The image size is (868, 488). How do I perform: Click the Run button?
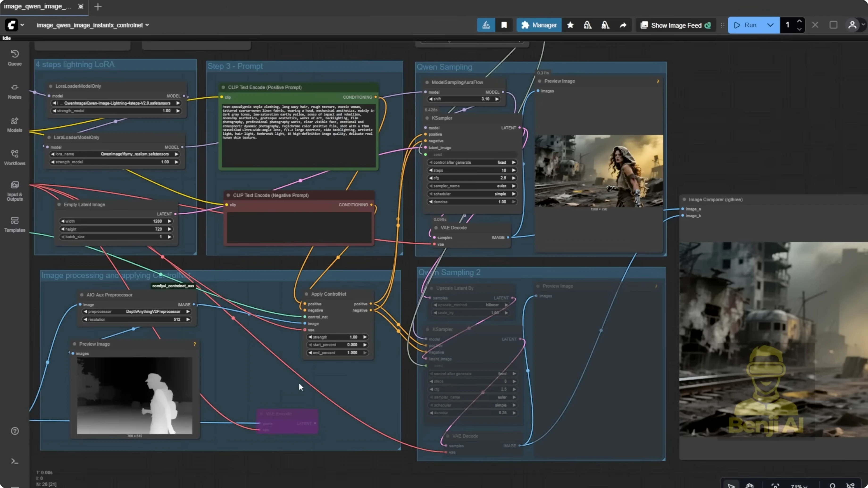pyautogui.click(x=749, y=25)
